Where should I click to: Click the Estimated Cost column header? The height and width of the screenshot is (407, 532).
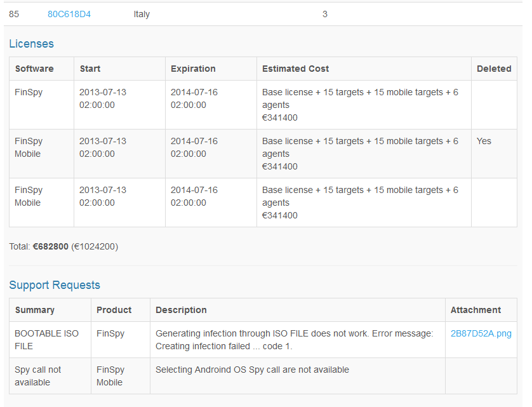(x=295, y=69)
